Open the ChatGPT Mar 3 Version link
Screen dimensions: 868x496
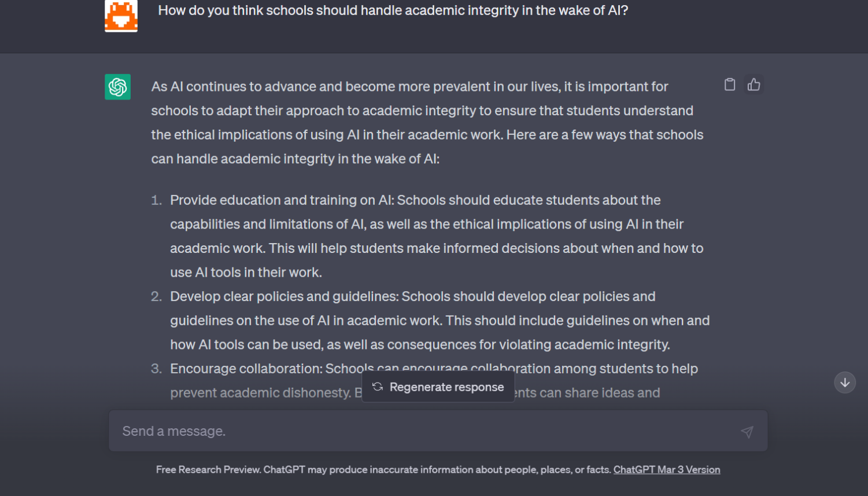coord(667,469)
